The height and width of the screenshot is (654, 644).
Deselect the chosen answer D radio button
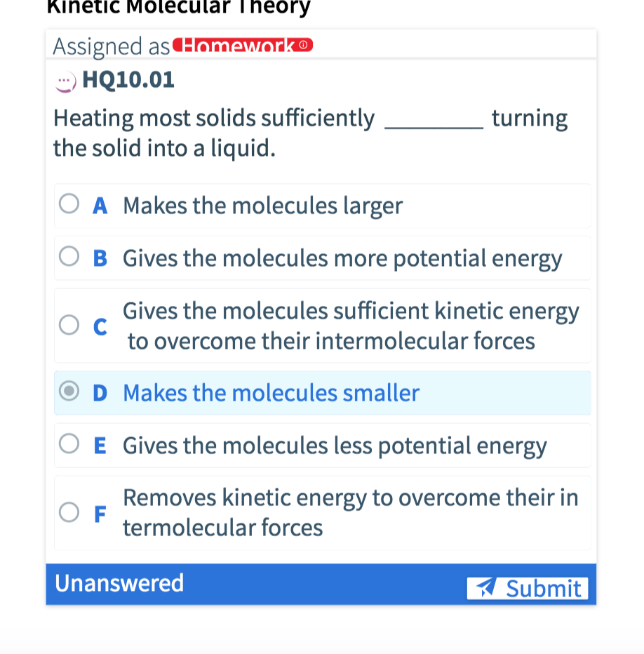coord(69,392)
